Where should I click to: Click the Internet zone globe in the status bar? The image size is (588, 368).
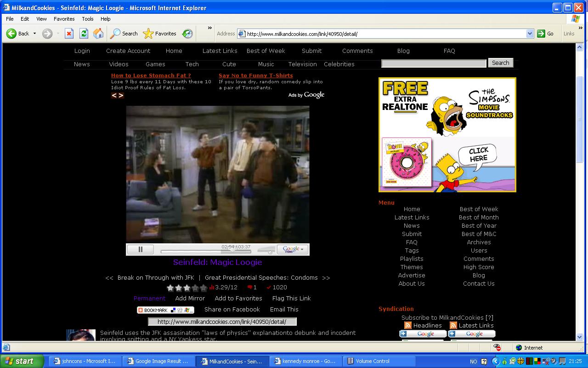point(519,347)
